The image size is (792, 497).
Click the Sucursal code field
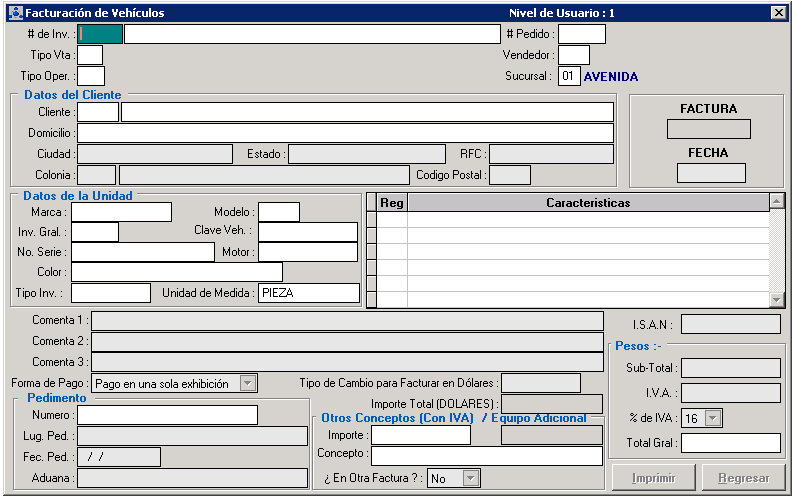[568, 76]
